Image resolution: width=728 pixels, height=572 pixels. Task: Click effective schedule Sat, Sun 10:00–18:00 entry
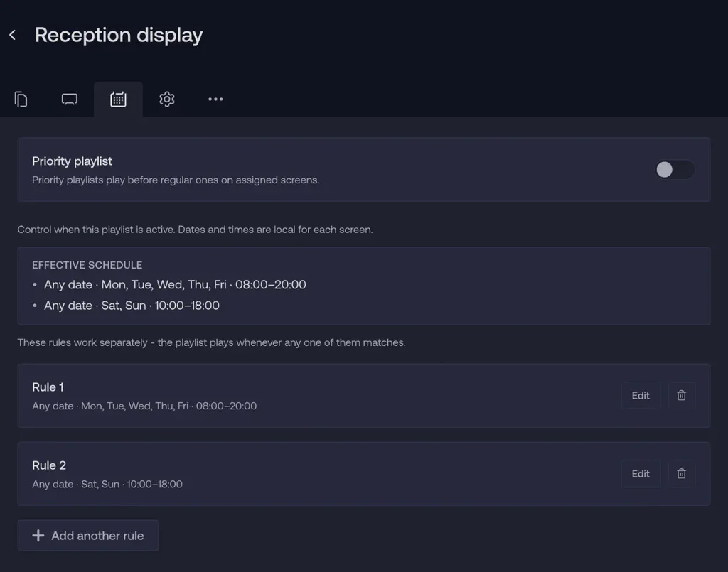pos(132,306)
